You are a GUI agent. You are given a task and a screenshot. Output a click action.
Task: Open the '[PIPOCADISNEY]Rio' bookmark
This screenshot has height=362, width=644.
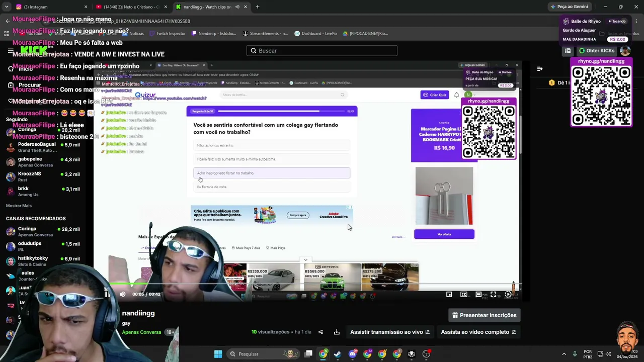click(365, 34)
